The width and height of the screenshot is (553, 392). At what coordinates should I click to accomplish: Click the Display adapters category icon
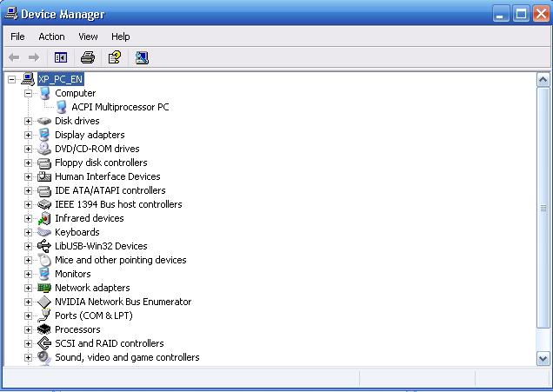coord(44,135)
